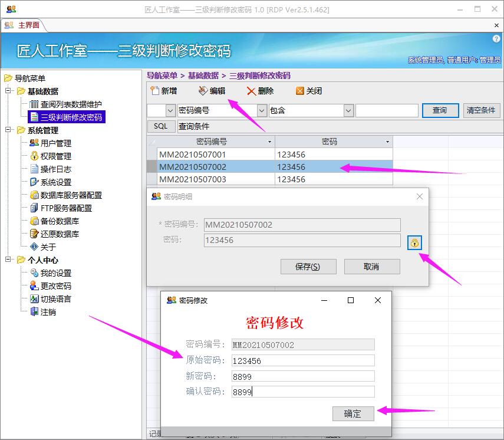Screen dimensions: 504x440
Task: Click the 密码 field in the 密码明细 dialog
Action: click(x=302, y=240)
